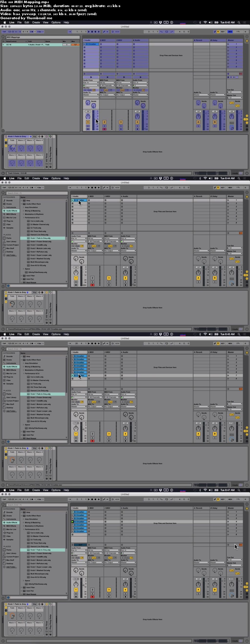Click Plug-ins category in the 8:45 AM browser
This screenshot has width=250, height=644.
click(x=10, y=377)
